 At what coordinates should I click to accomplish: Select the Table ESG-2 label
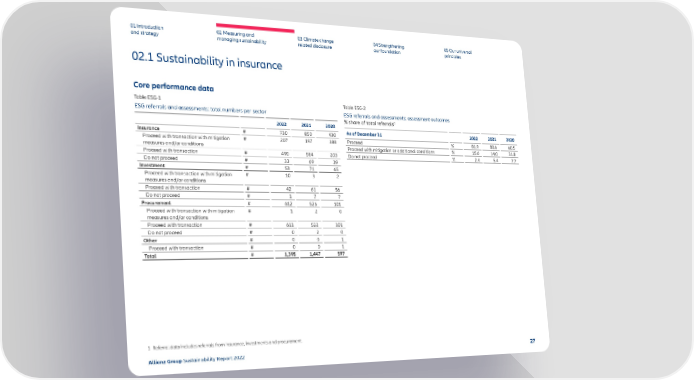coord(354,107)
